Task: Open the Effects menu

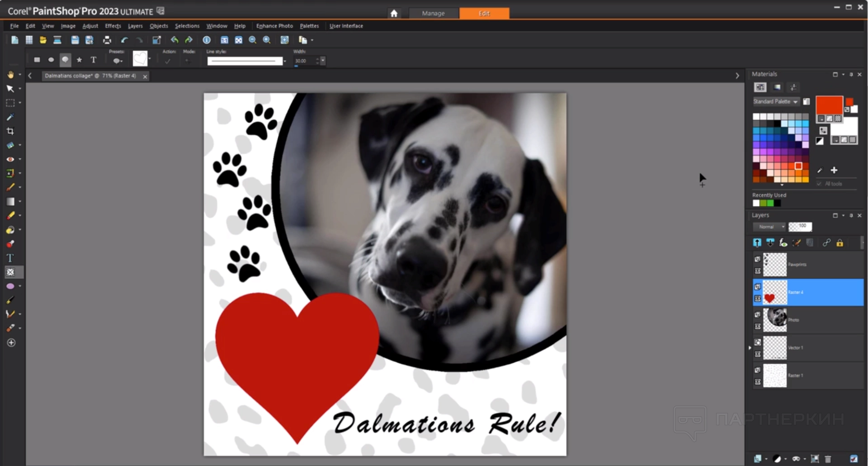Action: 113,26
